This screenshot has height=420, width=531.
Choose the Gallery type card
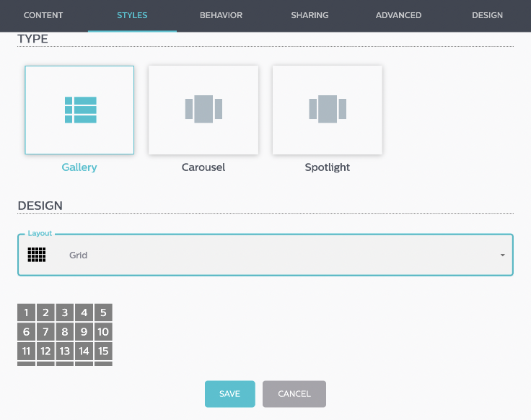[79, 110]
